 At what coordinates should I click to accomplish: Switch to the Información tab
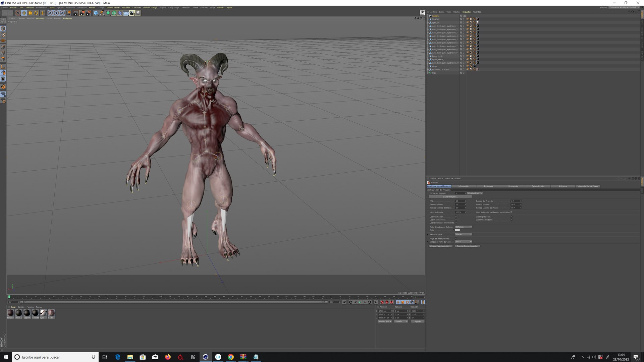coord(464,186)
